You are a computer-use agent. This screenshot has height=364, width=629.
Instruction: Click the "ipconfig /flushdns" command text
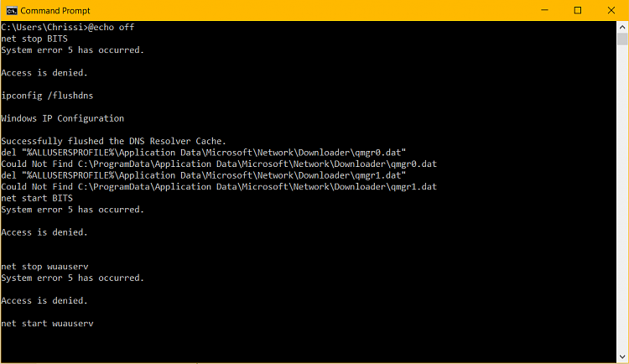pos(44,96)
